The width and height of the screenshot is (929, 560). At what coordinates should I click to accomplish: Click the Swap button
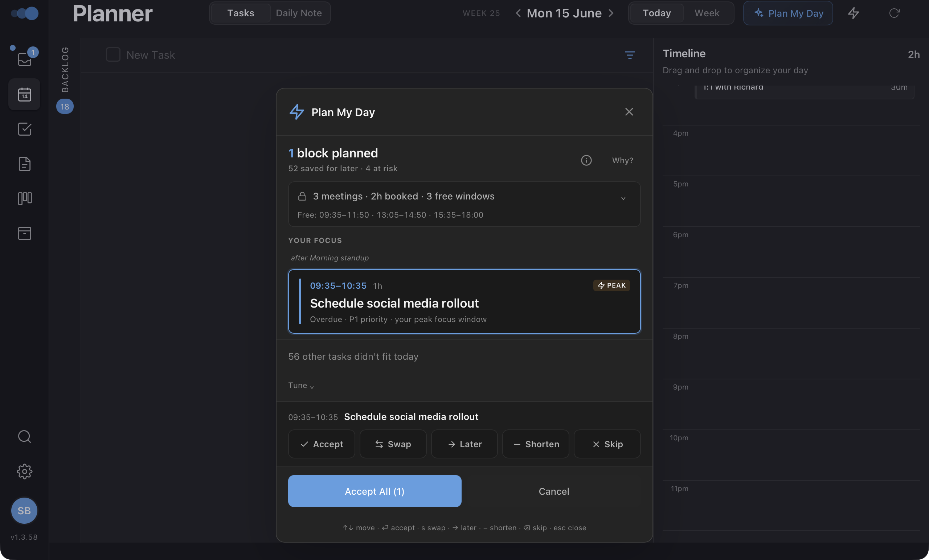pos(393,444)
